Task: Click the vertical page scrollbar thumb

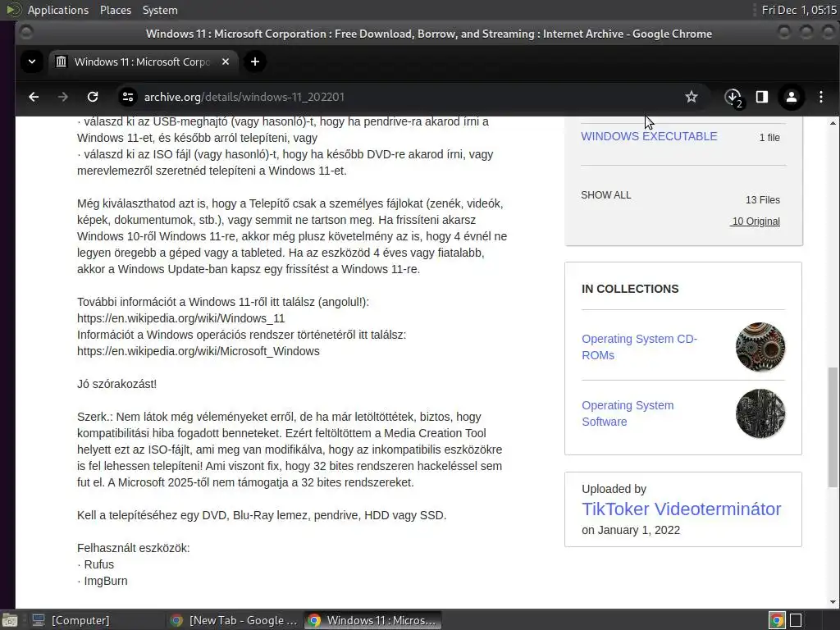Action: tap(833, 427)
